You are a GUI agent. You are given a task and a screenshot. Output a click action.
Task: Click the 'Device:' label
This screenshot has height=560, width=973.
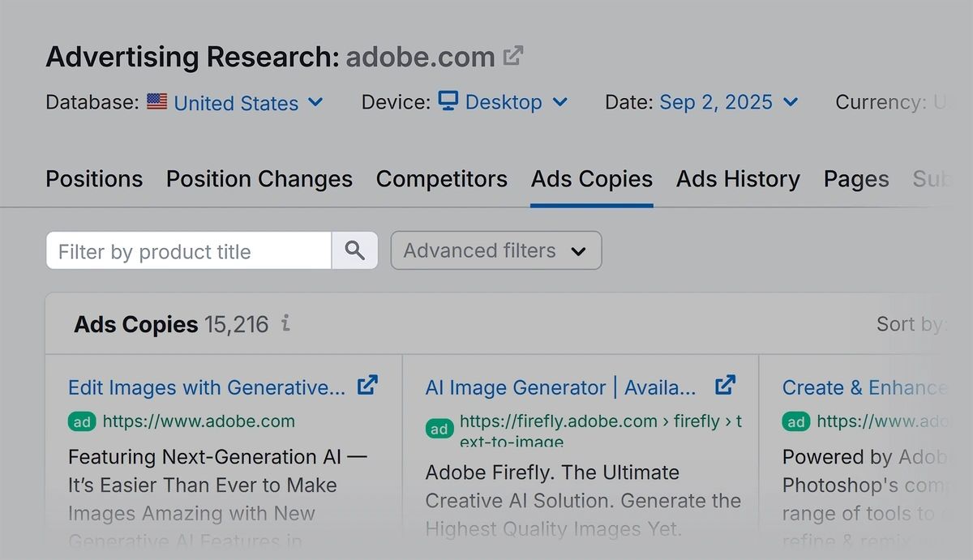point(396,102)
